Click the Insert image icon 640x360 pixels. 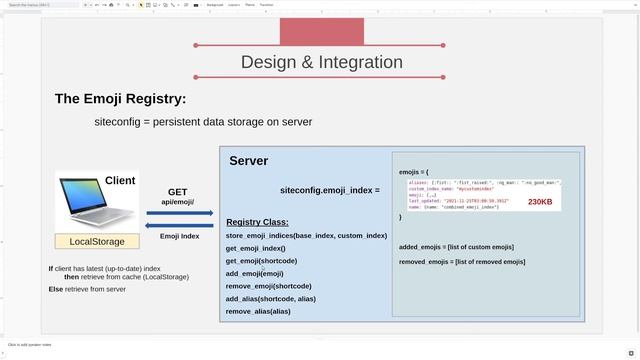click(155, 5)
